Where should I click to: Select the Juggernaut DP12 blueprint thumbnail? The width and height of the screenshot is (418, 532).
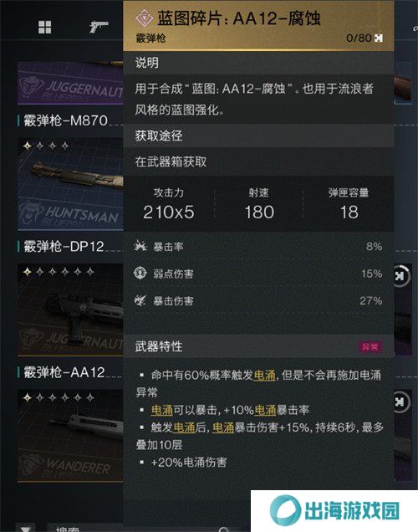[70, 309]
